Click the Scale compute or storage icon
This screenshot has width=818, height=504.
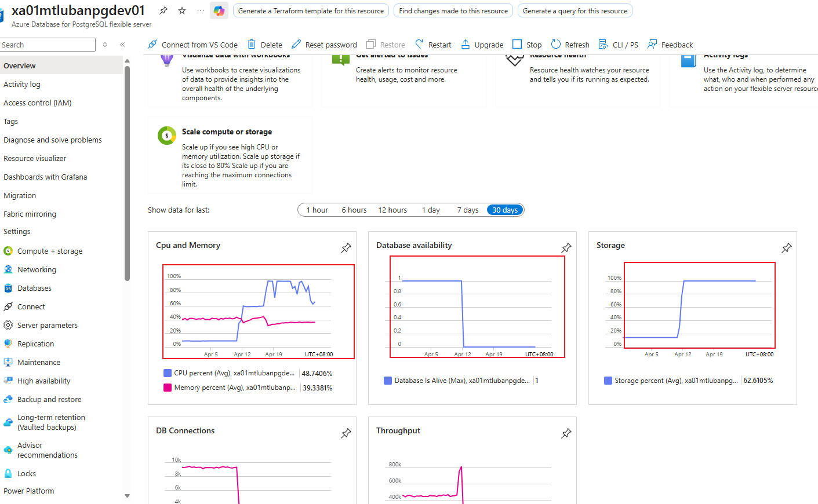pyautogui.click(x=167, y=136)
